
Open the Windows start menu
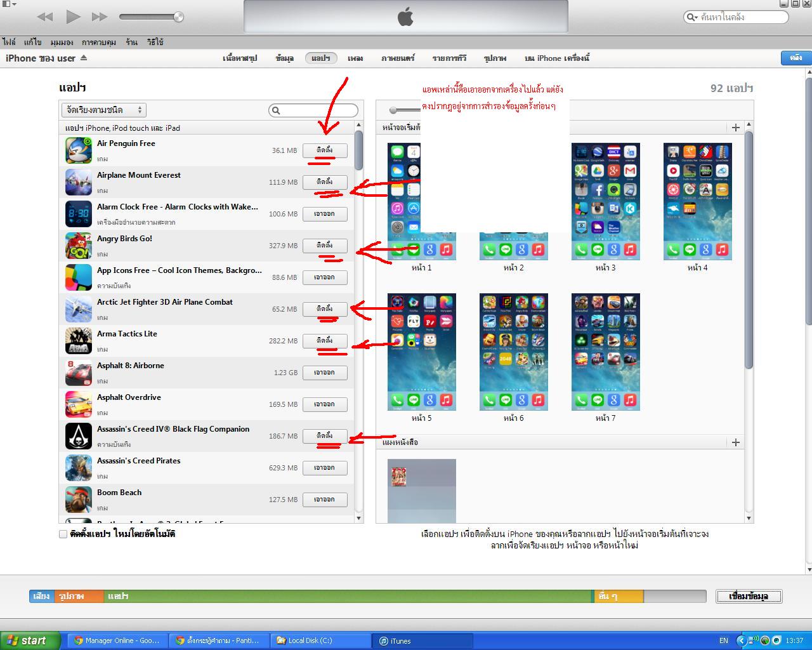pyautogui.click(x=30, y=640)
